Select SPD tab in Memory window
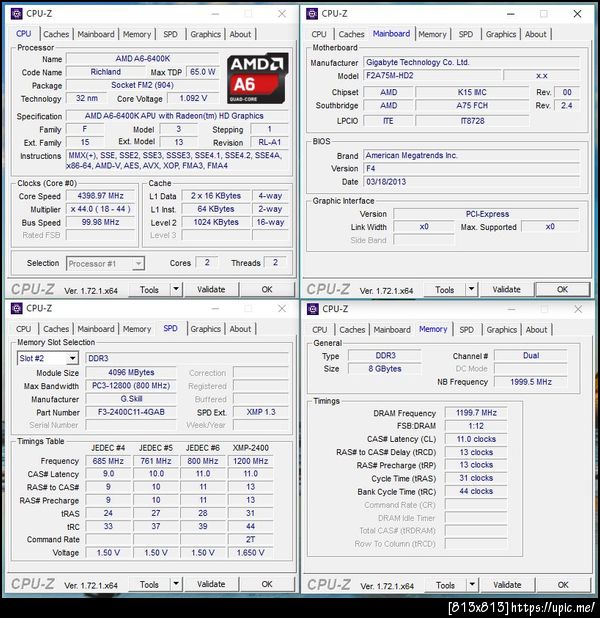 coord(466,329)
